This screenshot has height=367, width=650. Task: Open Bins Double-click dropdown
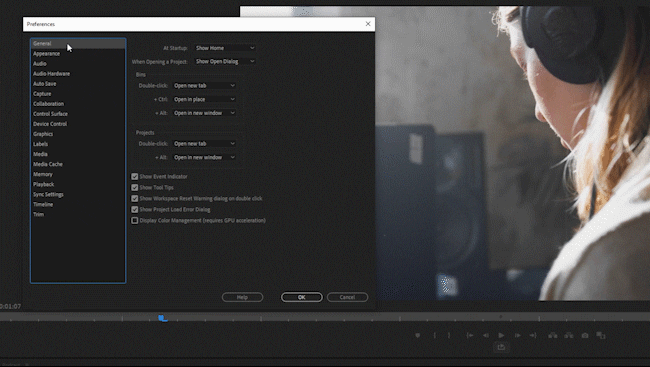click(204, 85)
